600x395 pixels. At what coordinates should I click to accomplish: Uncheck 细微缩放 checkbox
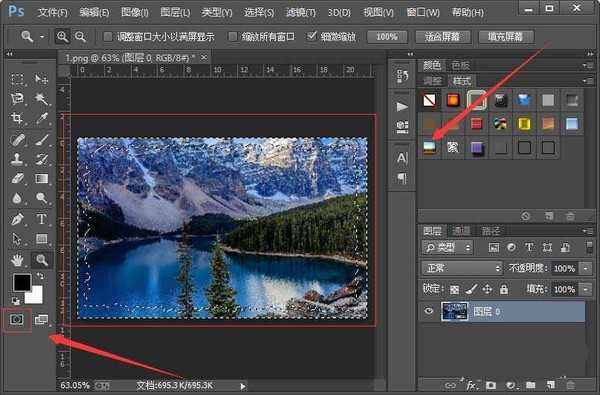311,36
